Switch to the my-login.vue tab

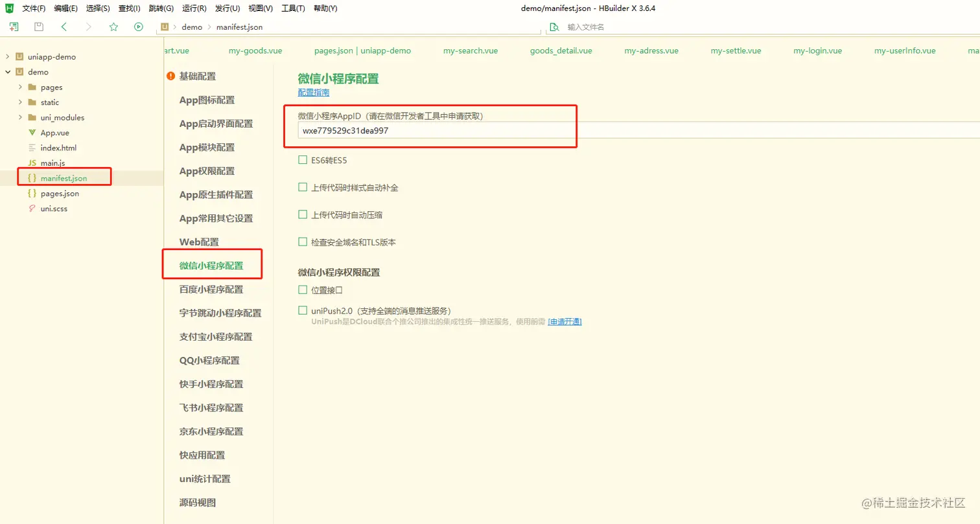(x=818, y=51)
